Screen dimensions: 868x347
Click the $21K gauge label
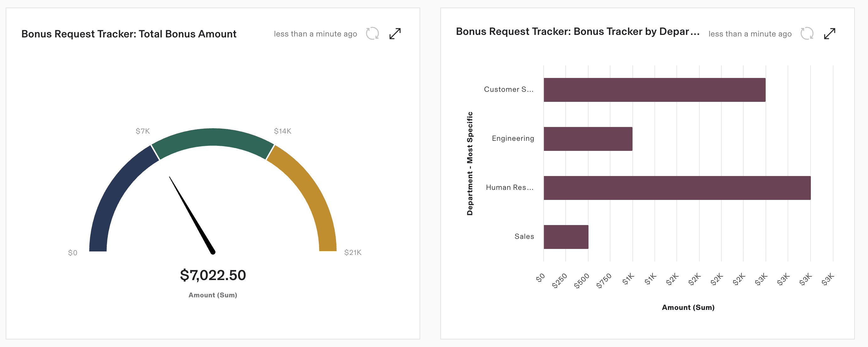pyautogui.click(x=352, y=252)
